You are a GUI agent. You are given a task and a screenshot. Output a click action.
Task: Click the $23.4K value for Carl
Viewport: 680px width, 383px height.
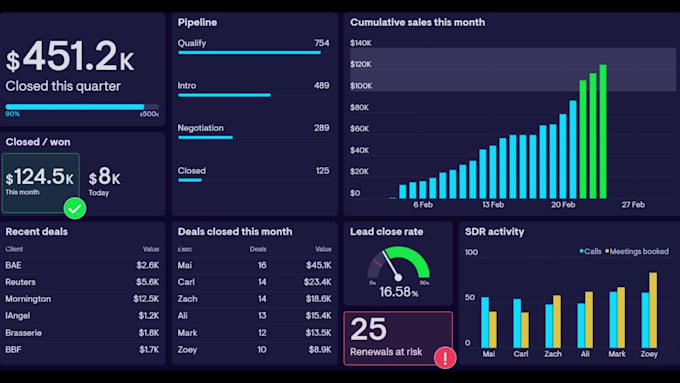pos(317,282)
